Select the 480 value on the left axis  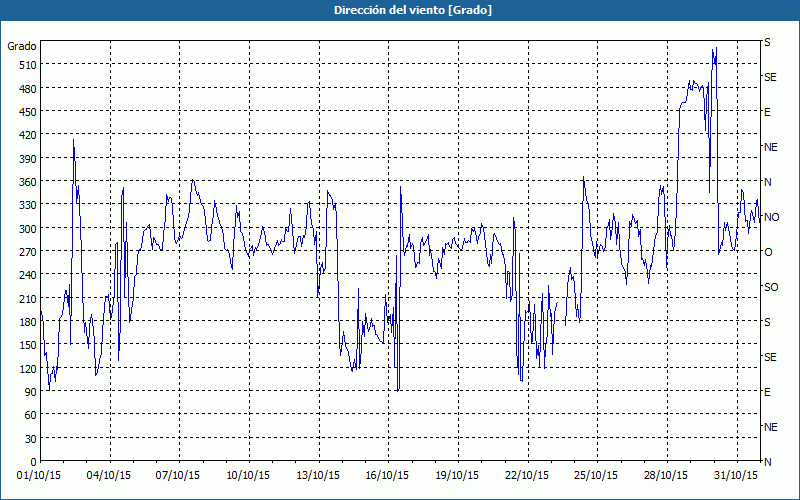pyautogui.click(x=28, y=88)
